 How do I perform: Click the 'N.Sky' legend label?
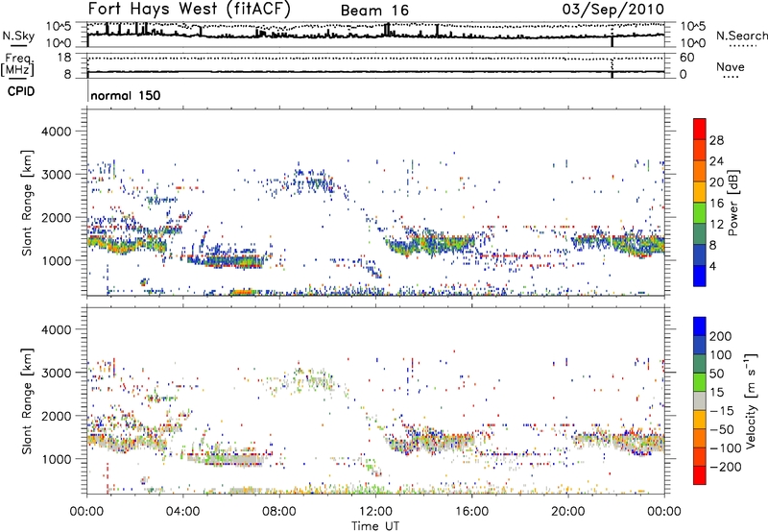click(18, 36)
